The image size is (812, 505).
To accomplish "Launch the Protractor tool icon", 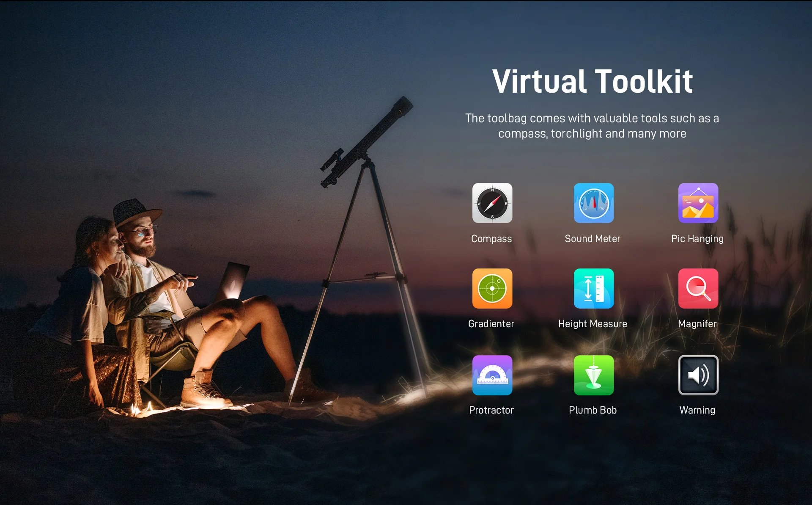I will (x=492, y=375).
